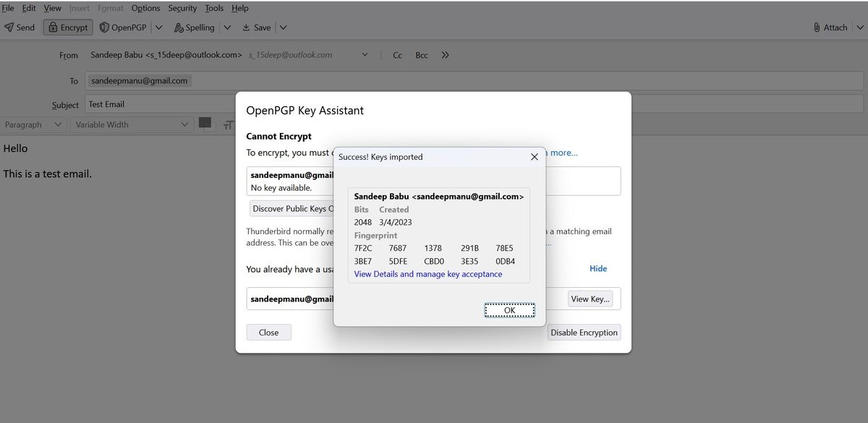Viewport: 868px width, 423px height.
Task: Click the Send button in the toolbar
Action: point(20,27)
